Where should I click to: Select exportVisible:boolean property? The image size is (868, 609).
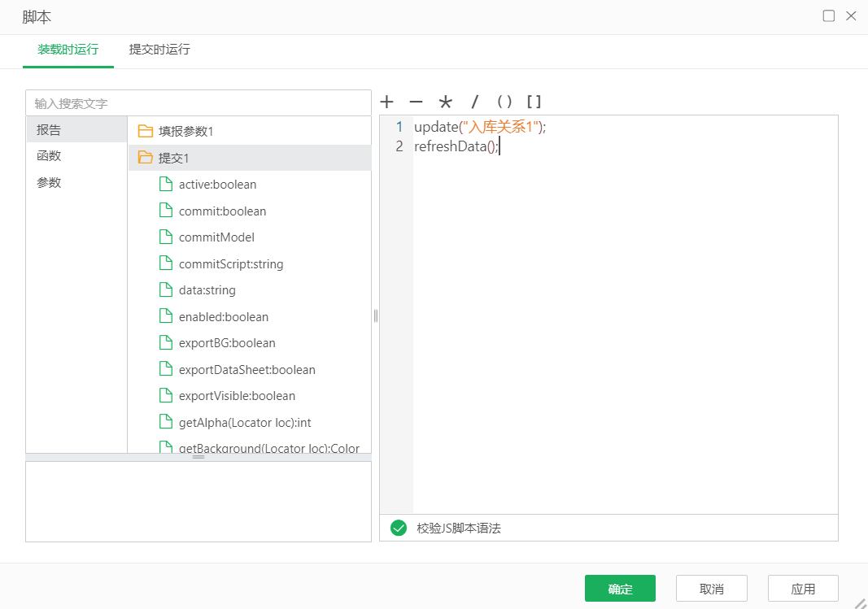(x=237, y=395)
